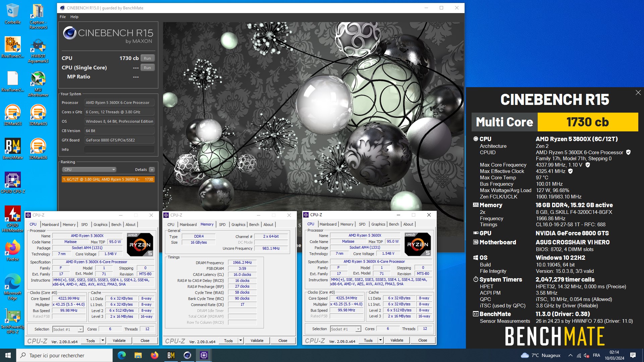
Task: Select About tab in middle CPU-Z
Action: tap(268, 225)
